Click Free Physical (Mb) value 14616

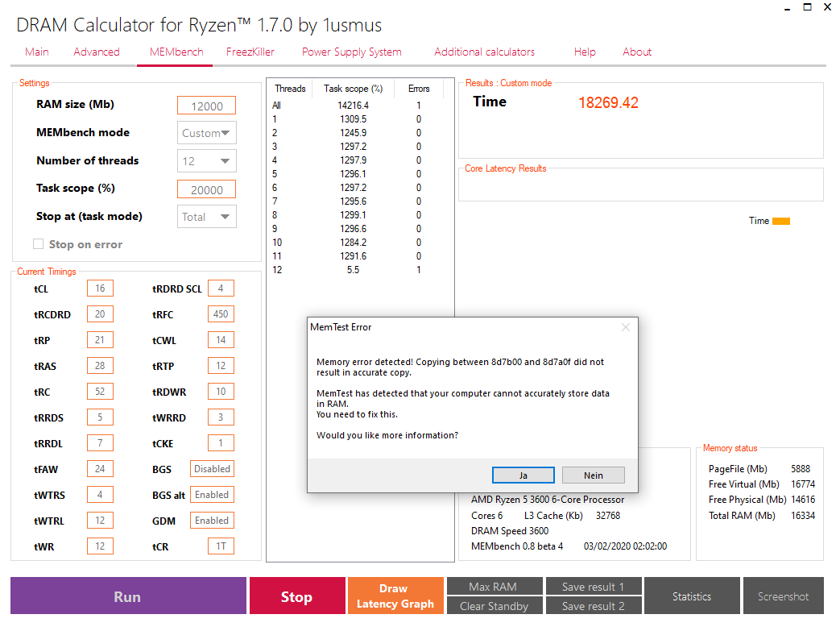[803, 500]
